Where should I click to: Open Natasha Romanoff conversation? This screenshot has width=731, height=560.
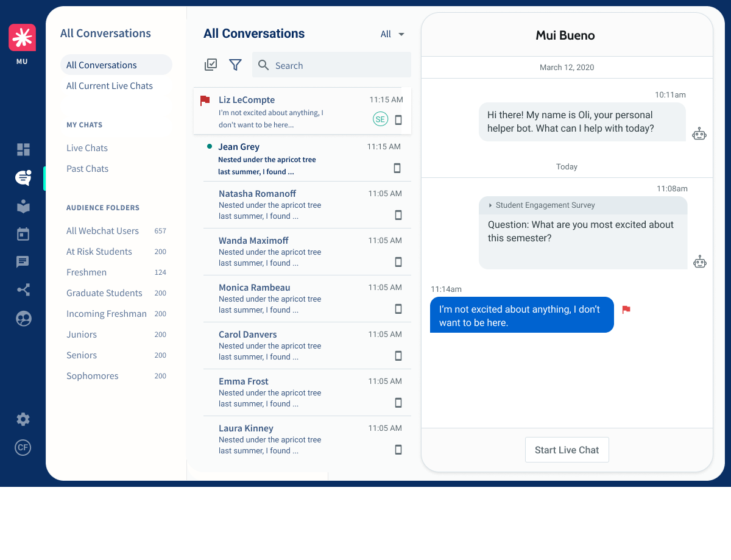click(307, 205)
